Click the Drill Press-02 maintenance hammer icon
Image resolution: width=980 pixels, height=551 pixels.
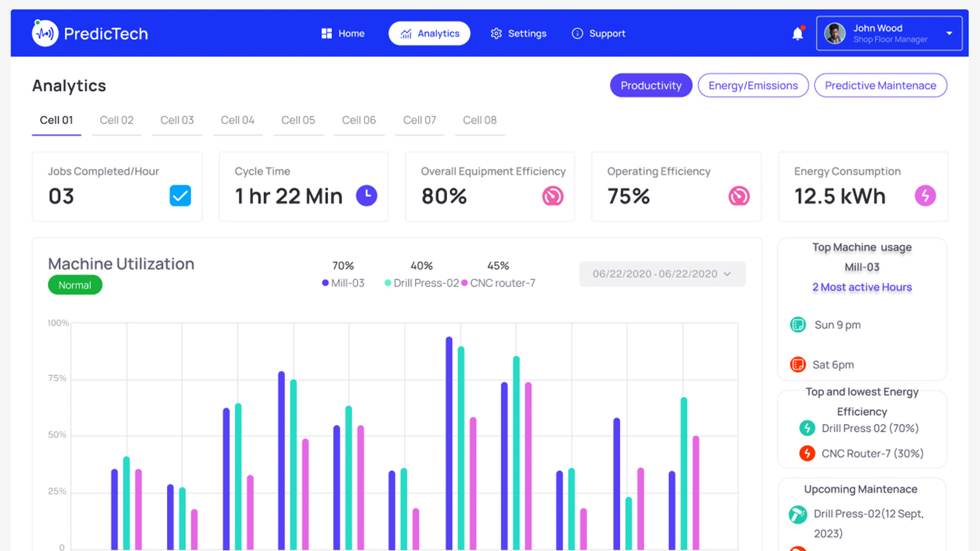pos(798,514)
